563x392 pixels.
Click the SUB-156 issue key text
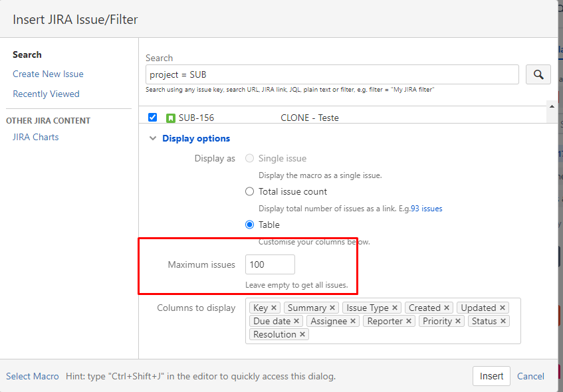196,118
